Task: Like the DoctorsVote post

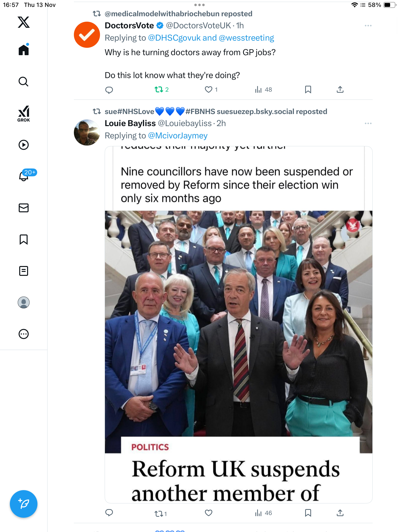Action: coord(209,89)
